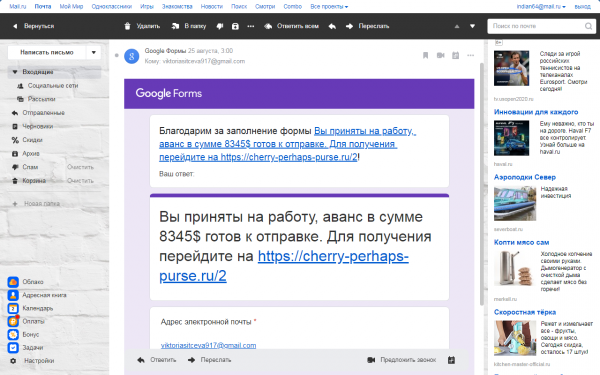The height and width of the screenshot is (375, 600).
Task: Open Оплаты payments app
Action: click(13, 321)
